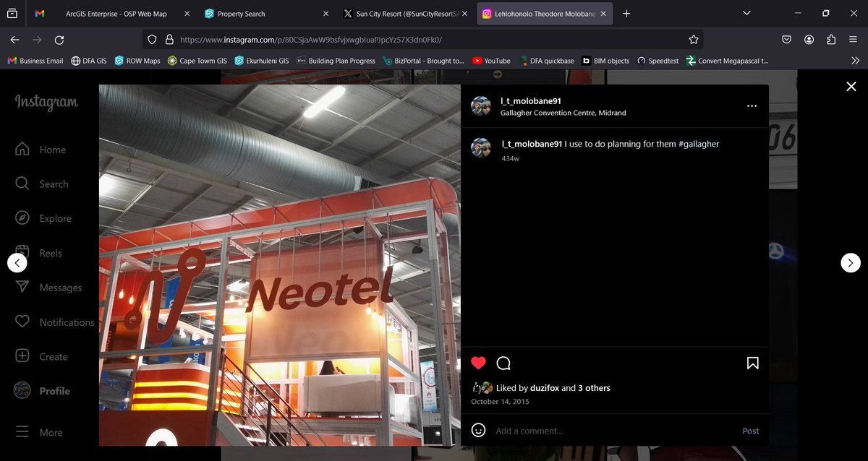Click header profile avatar of l_t_molobane91
The height and width of the screenshot is (461, 868).
(481, 106)
